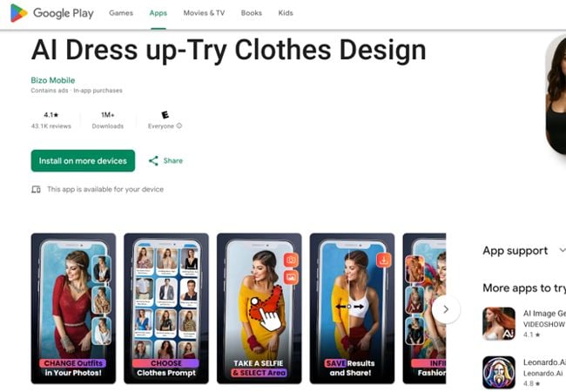Open the SAVE Results and Share screenshot
Image resolution: width=566 pixels, height=392 pixels.
point(352,308)
